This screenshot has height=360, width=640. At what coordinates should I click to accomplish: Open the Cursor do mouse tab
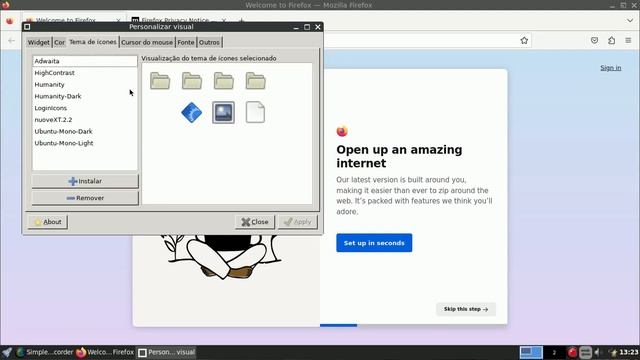[147, 42]
